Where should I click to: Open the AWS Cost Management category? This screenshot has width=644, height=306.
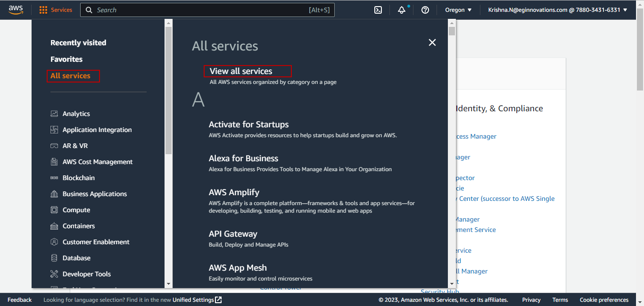point(98,162)
